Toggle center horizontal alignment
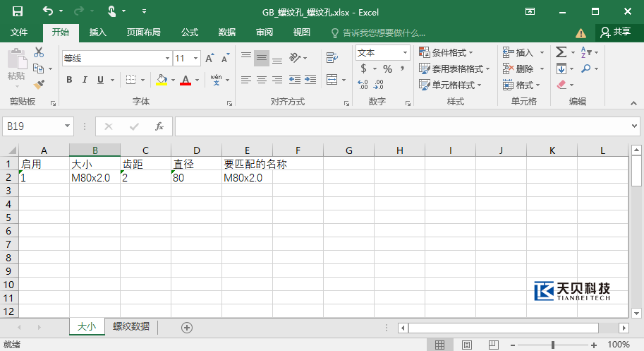The image size is (644, 351). pos(261,80)
